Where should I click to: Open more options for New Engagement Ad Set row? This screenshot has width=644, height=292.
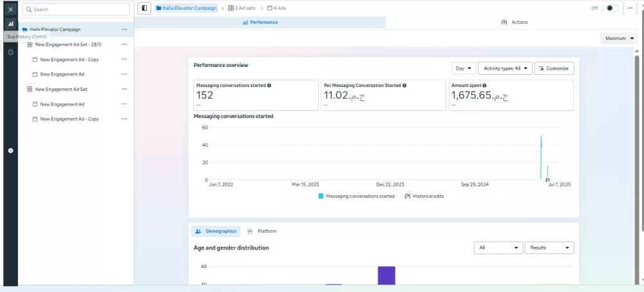point(124,89)
